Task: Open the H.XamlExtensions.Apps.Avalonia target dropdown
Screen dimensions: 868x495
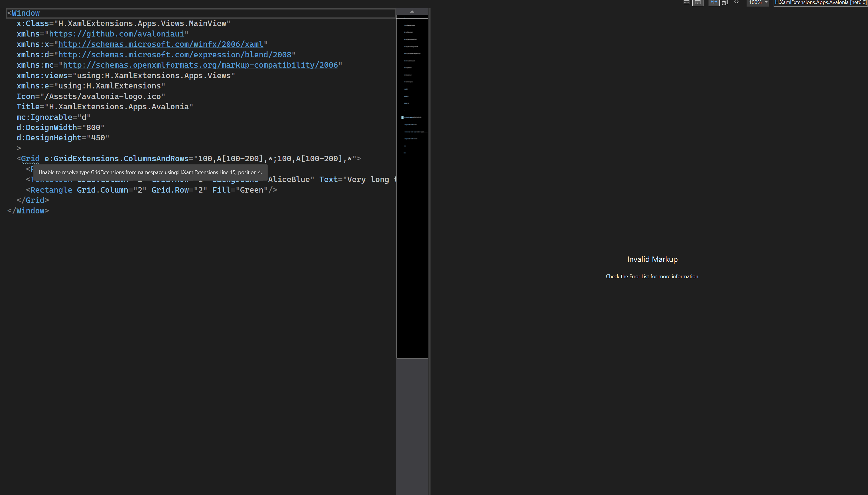Action: pos(820,2)
